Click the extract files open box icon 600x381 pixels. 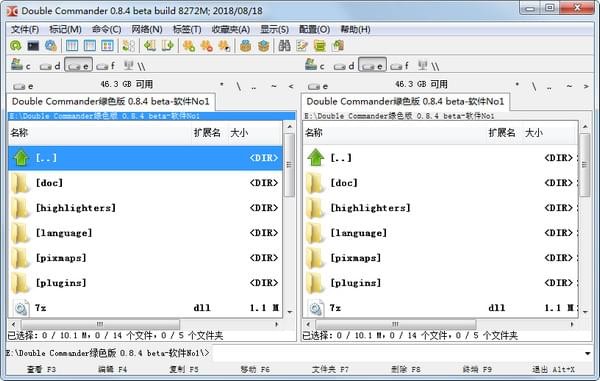[x=263, y=46]
